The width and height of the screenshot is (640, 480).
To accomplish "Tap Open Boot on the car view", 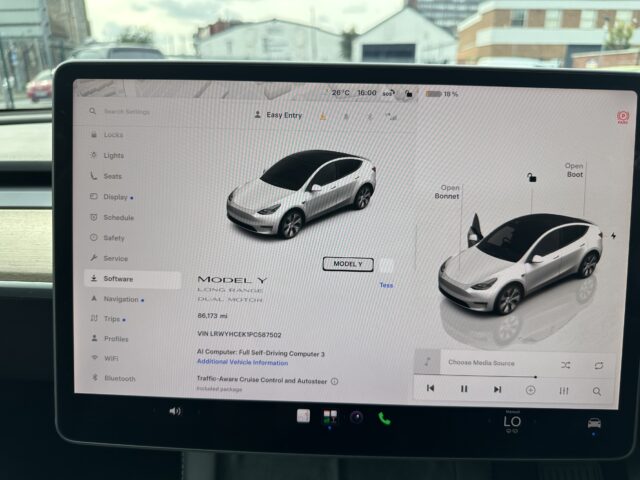I will 574,170.
